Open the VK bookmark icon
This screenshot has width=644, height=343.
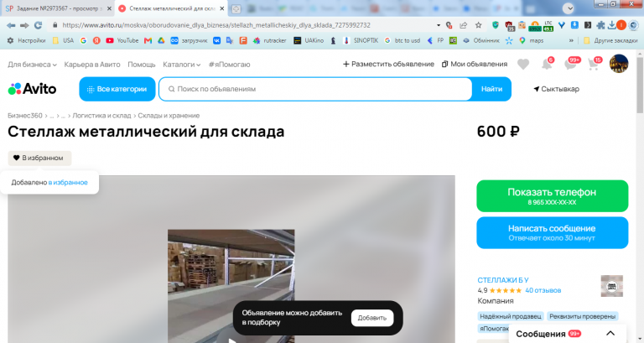point(216,40)
